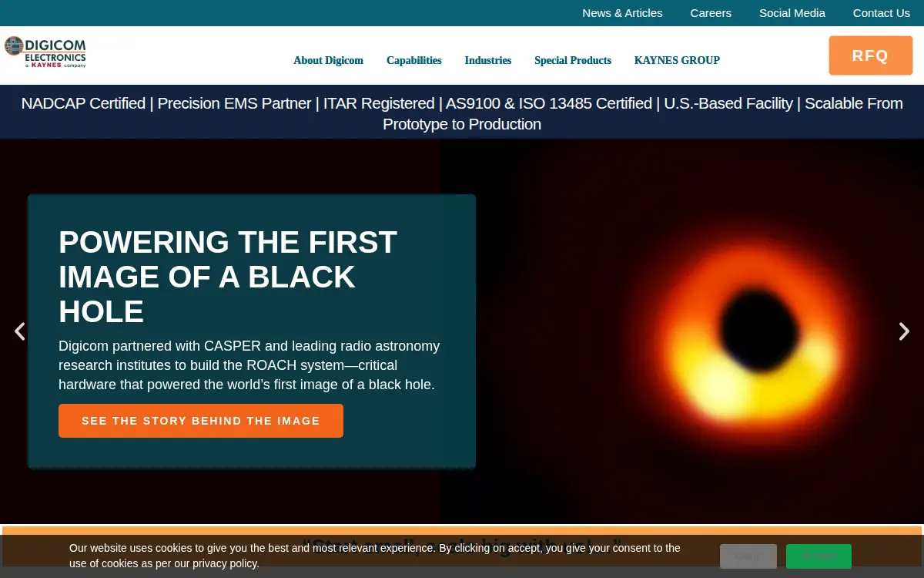
Task: Open Contact Us page
Action: coord(882,13)
